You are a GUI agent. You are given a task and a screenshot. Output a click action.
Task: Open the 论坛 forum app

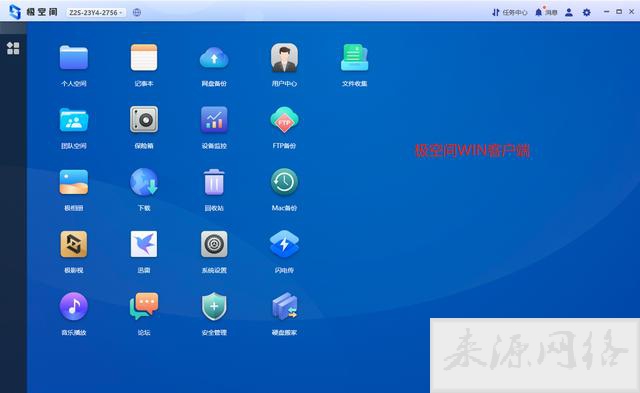coord(144,306)
